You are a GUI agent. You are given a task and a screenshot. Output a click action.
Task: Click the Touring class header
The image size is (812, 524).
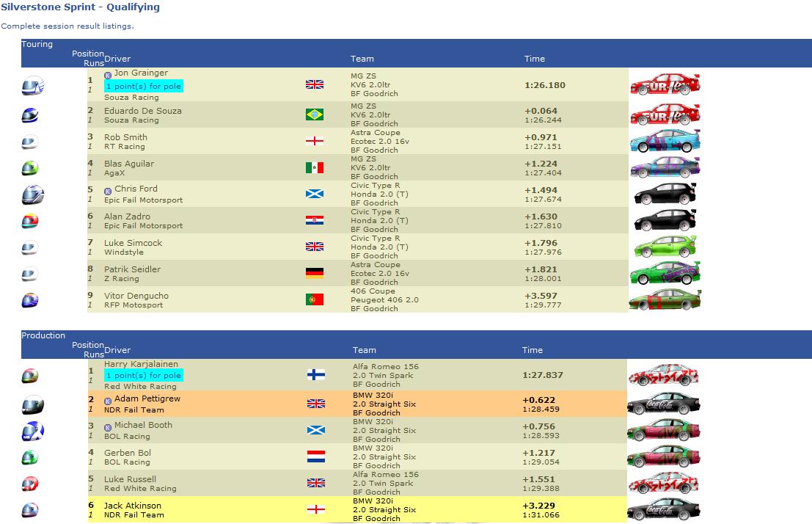37,44
